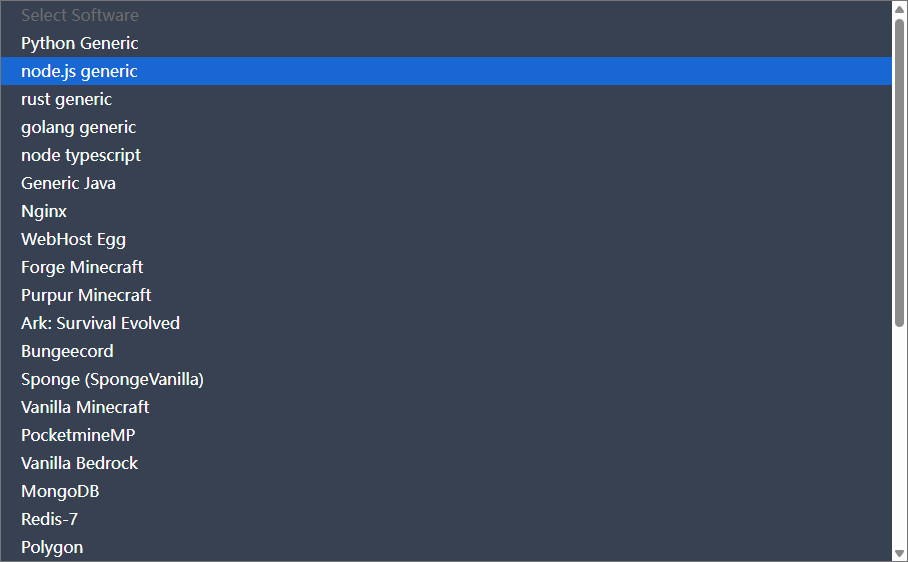The width and height of the screenshot is (908, 562).
Task: Select Python Generic from the list
Action: coord(80,43)
